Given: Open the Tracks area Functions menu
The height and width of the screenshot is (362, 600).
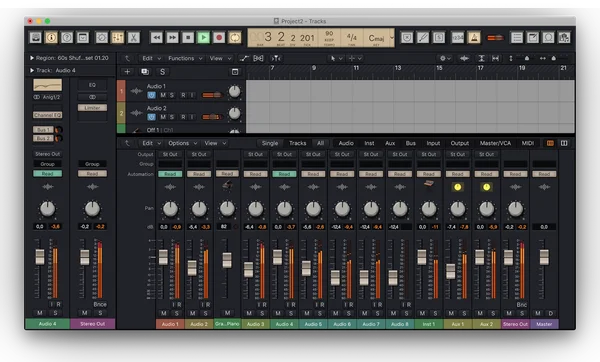Looking at the screenshot, I should tap(185, 58).
